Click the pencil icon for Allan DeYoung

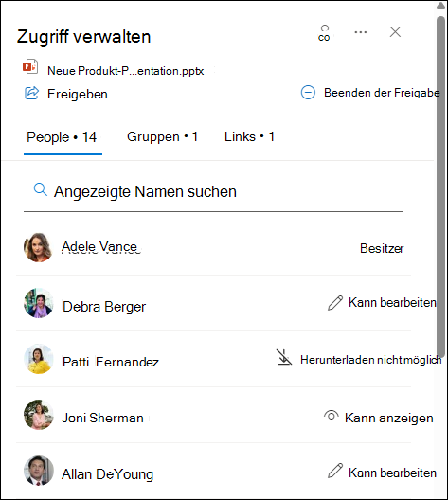(x=335, y=471)
